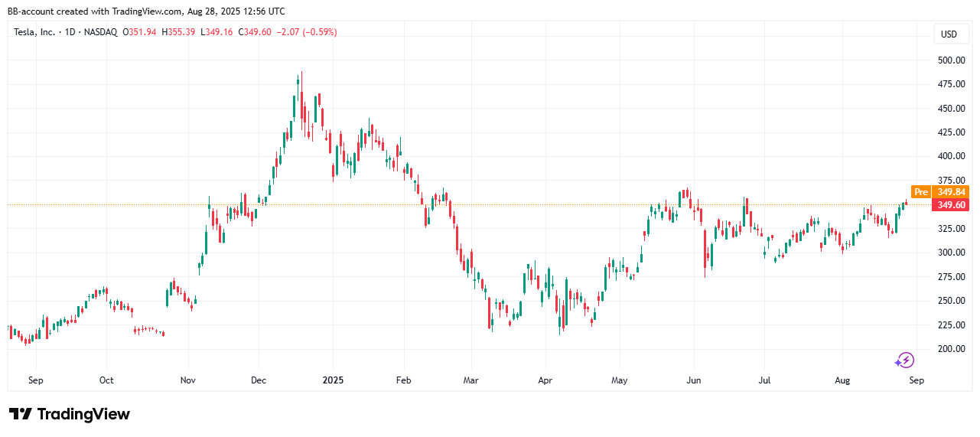Click the −2.07 (−0.59%) change value
Image resolution: width=980 pixels, height=437 pixels.
tap(307, 32)
